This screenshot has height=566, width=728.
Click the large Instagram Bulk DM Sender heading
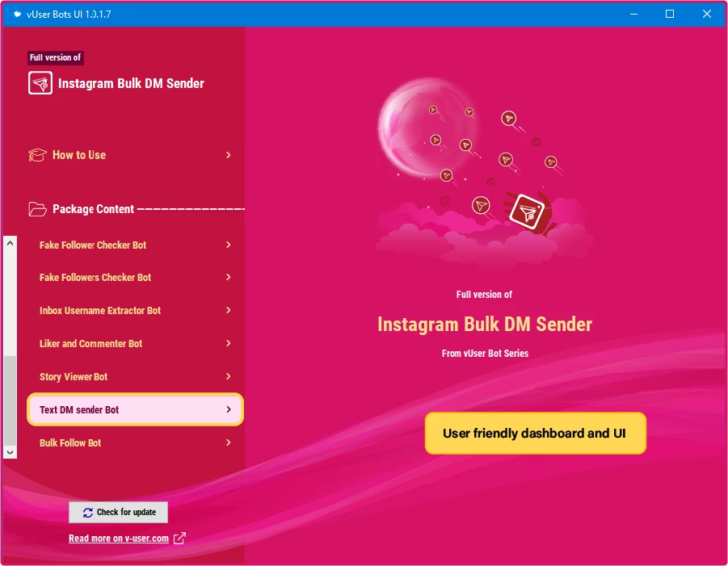click(x=485, y=325)
